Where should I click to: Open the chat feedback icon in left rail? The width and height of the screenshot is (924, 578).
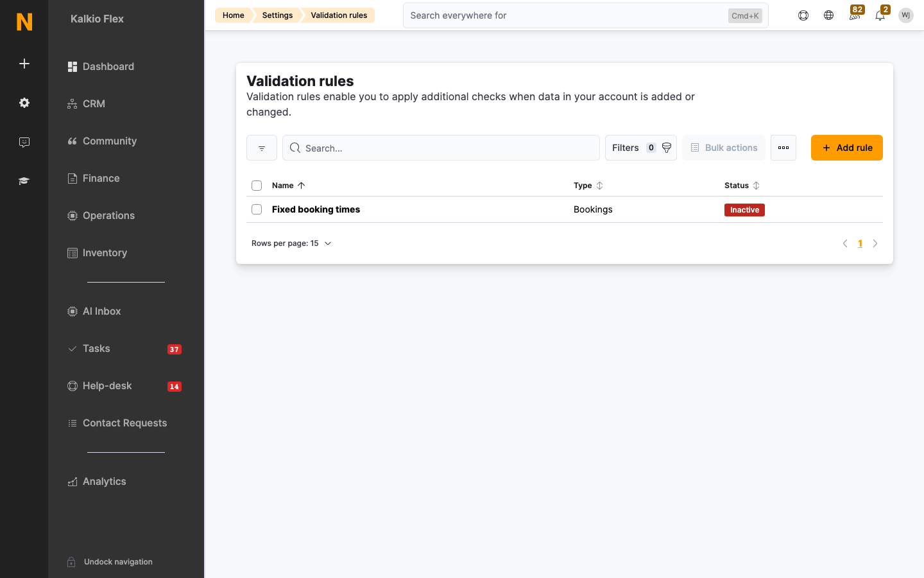tap(24, 142)
